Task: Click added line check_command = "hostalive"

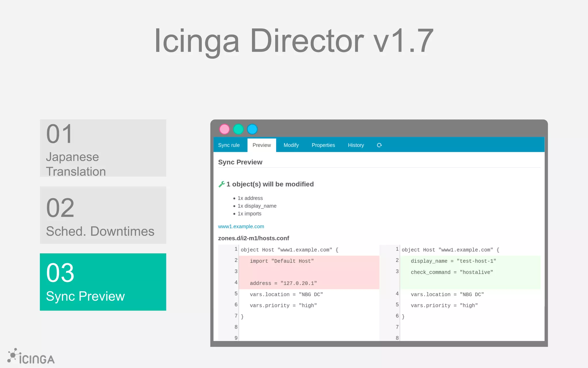Action: click(x=452, y=272)
